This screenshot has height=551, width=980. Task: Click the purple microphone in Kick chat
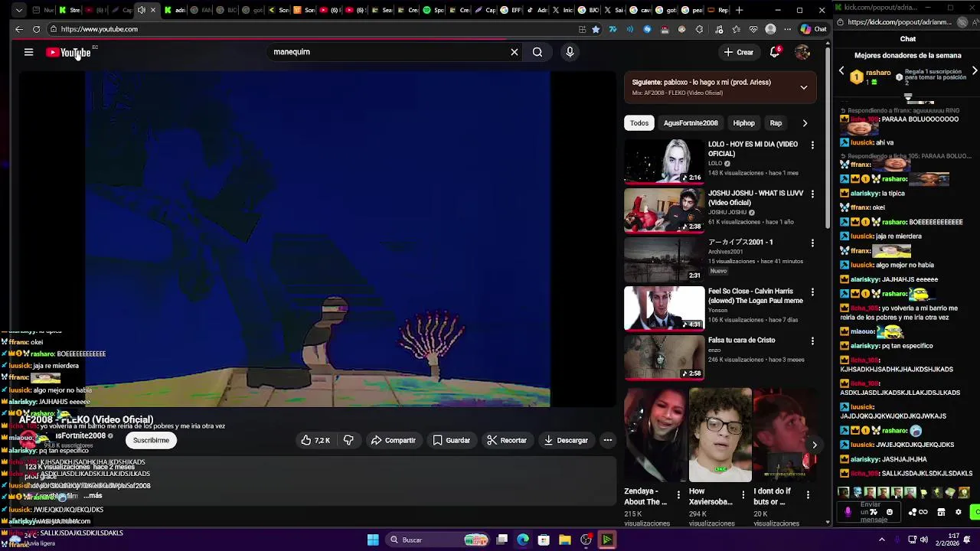pos(848,512)
